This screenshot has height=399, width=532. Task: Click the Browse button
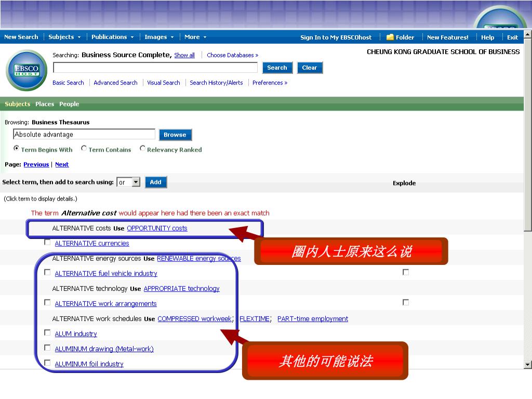175,135
